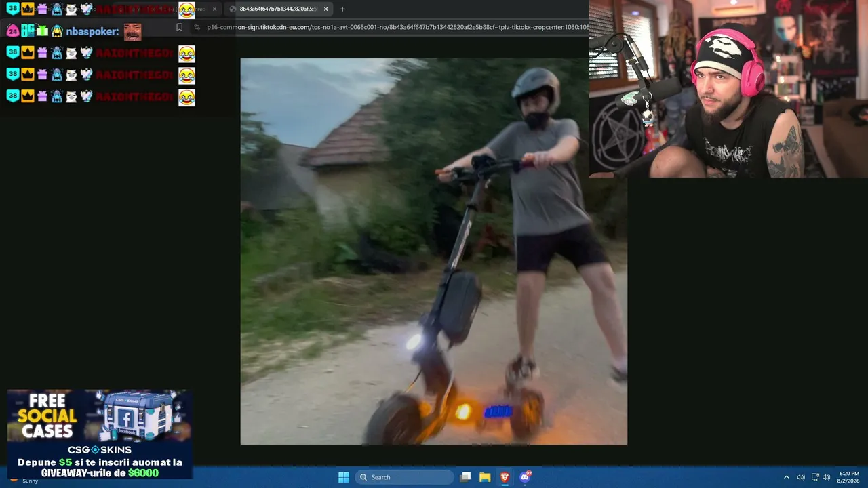Viewport: 868px width, 488px height.
Task: Click the scooter rider image
Action: 434,251
